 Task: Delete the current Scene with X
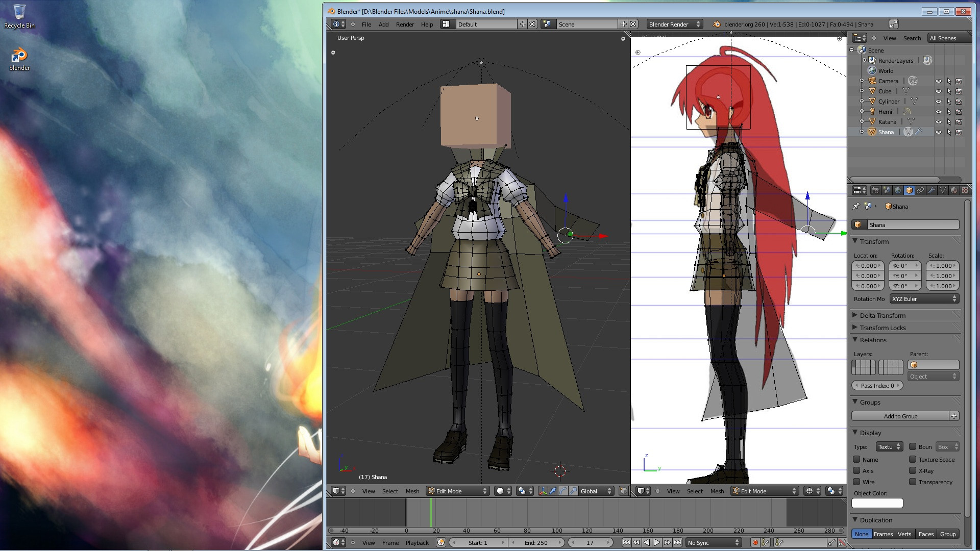tap(633, 24)
